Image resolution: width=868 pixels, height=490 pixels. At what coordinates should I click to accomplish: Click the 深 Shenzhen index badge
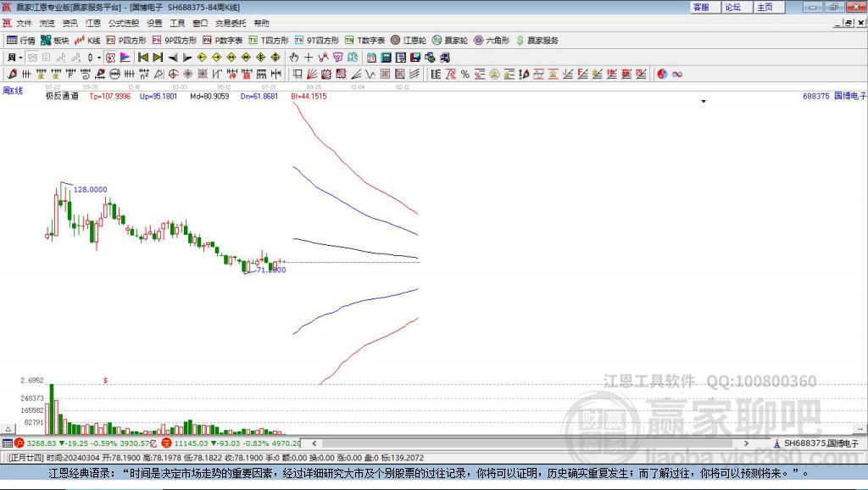(167, 443)
